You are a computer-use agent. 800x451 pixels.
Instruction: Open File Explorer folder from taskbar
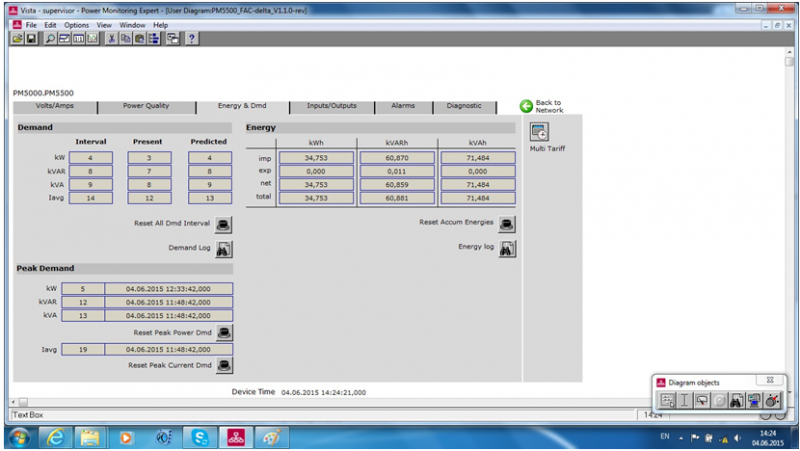(90, 438)
